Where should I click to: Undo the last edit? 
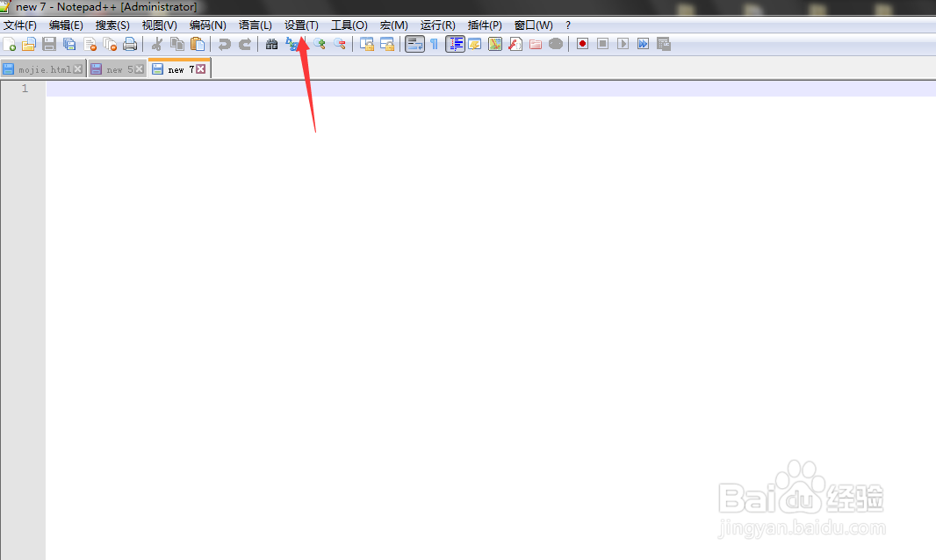click(225, 43)
